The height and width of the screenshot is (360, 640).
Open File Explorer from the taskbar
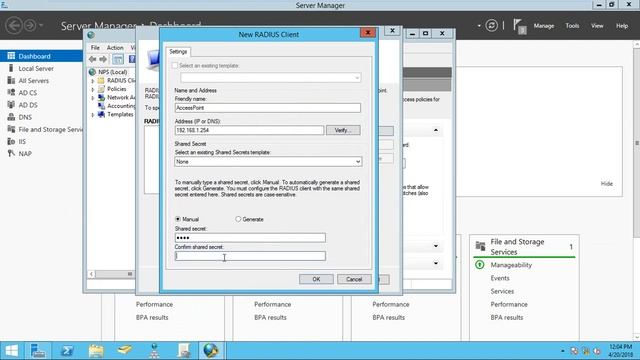click(x=96, y=351)
